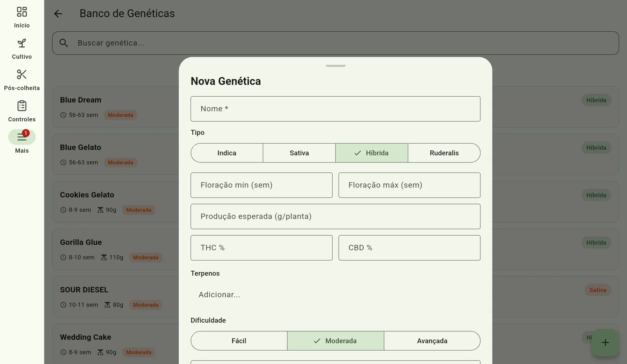
Task: Set difficulty to Fácil
Action: click(x=239, y=341)
